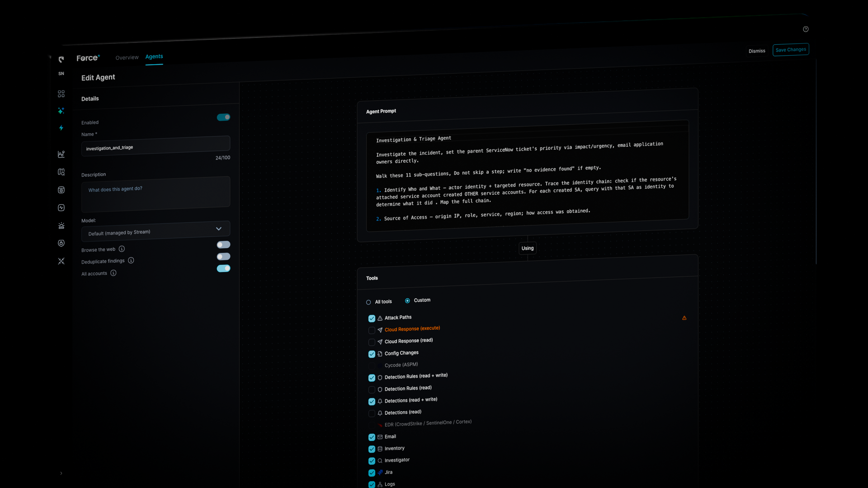Image resolution: width=868 pixels, height=488 pixels.
Task: Click the Config Changes icon
Action: point(380,354)
